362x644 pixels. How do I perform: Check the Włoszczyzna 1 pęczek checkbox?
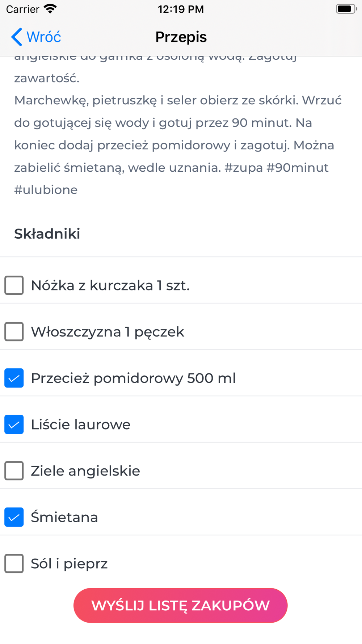14,332
